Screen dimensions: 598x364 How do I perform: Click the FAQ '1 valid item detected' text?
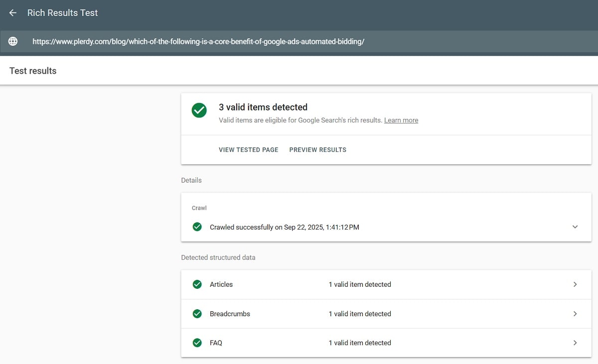pos(359,343)
